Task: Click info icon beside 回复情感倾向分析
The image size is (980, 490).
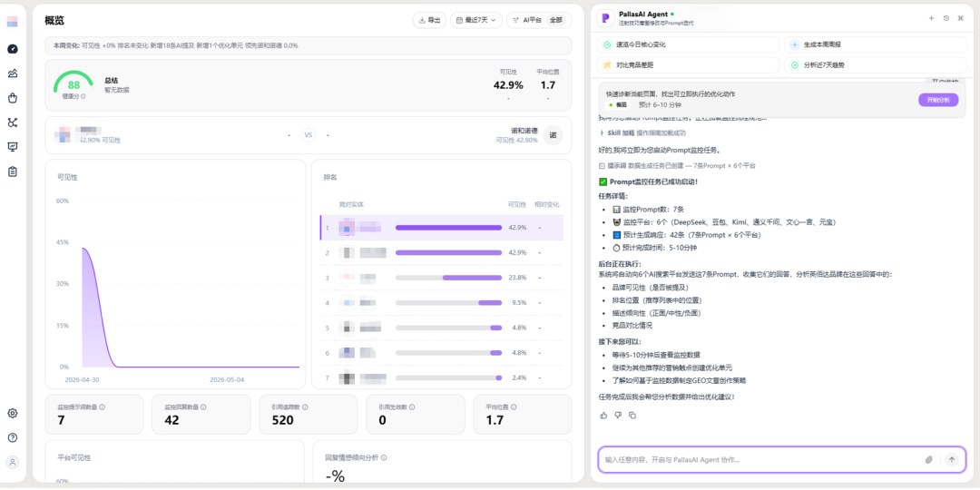Action: (384, 457)
